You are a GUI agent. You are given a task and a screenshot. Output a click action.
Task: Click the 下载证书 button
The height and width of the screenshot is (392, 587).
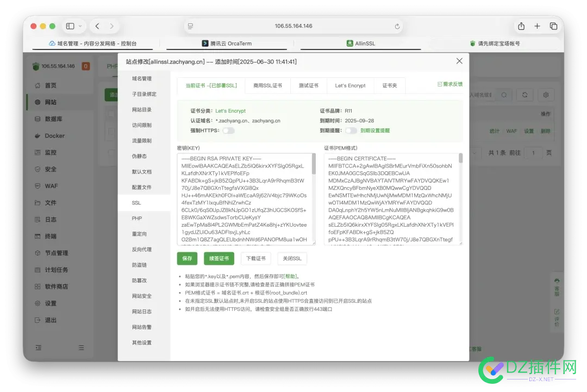tap(255, 259)
